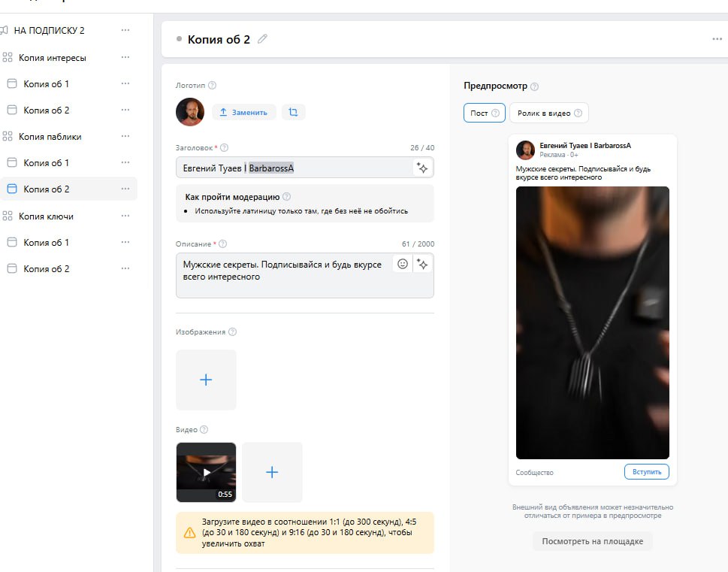Click the Посмотреть на площадке button
Image resolution: width=728 pixels, height=572 pixels.
[593, 541]
